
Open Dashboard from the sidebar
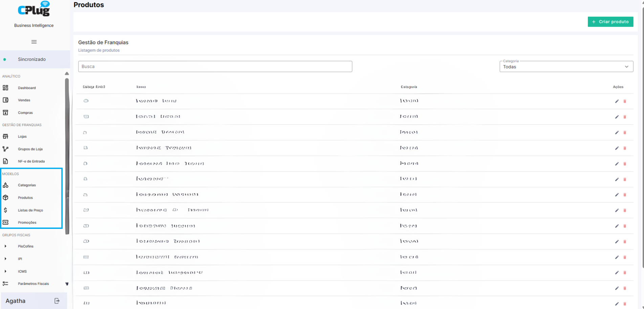(x=27, y=88)
